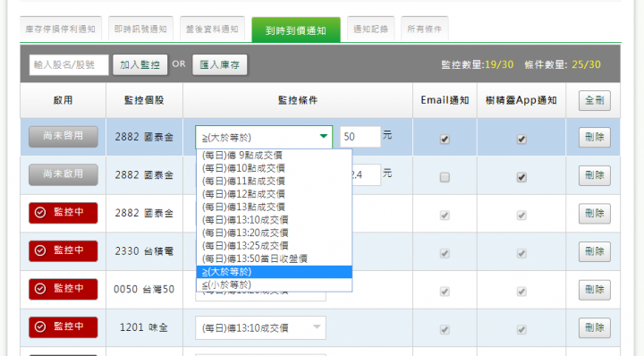This screenshot has height=356, width=644.
Task: Choose (每日)傳12點成交價 option
Action: (274, 194)
